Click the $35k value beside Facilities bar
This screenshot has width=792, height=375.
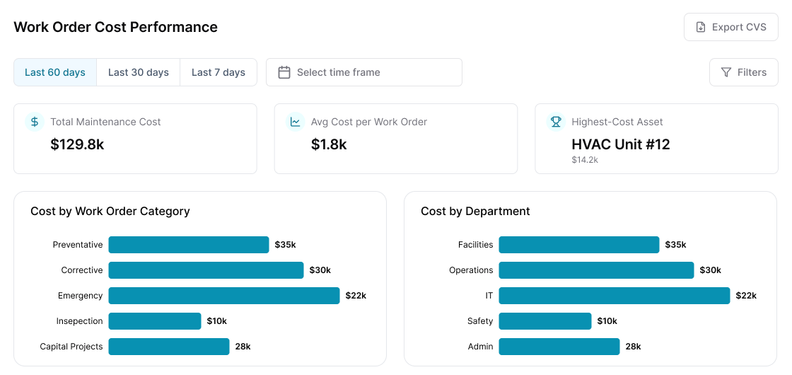pyautogui.click(x=676, y=245)
